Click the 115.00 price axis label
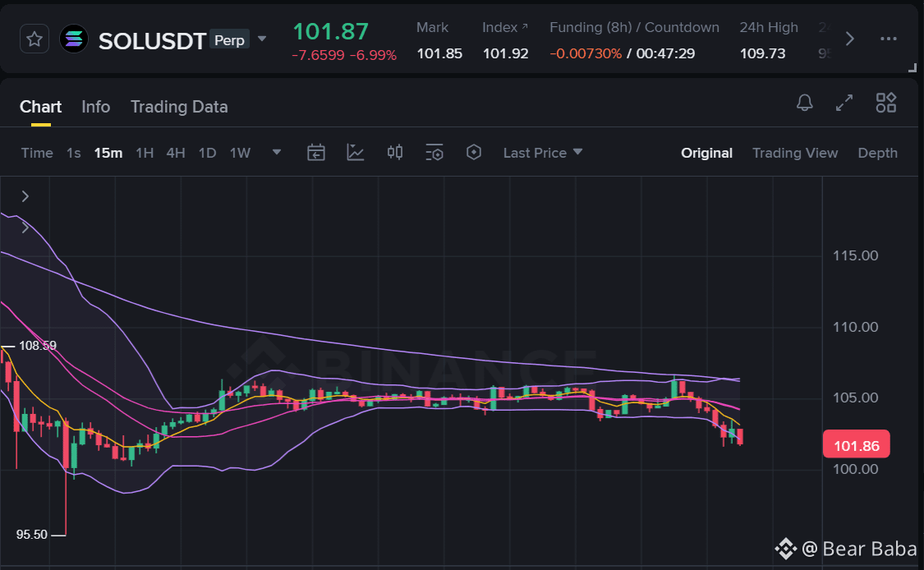 click(855, 255)
